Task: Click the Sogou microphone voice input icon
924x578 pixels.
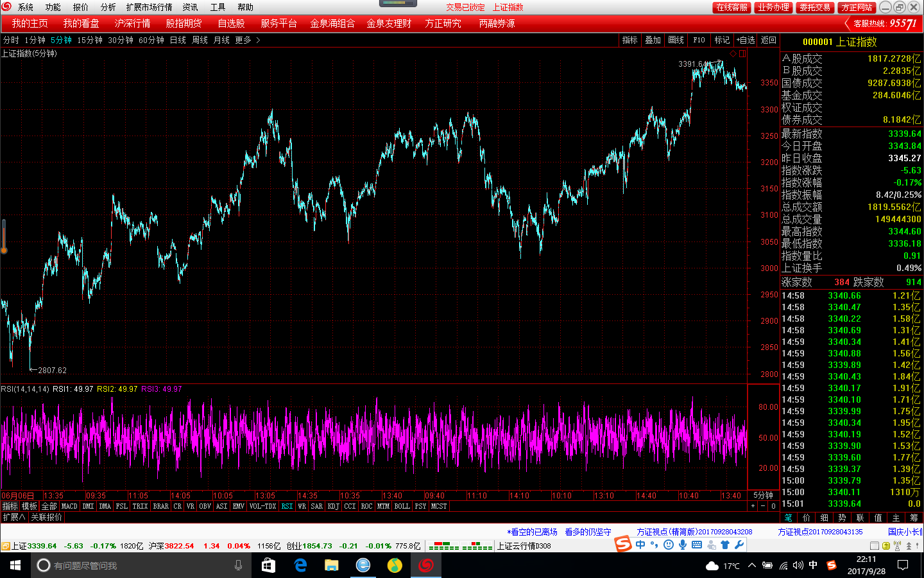Action: click(683, 545)
